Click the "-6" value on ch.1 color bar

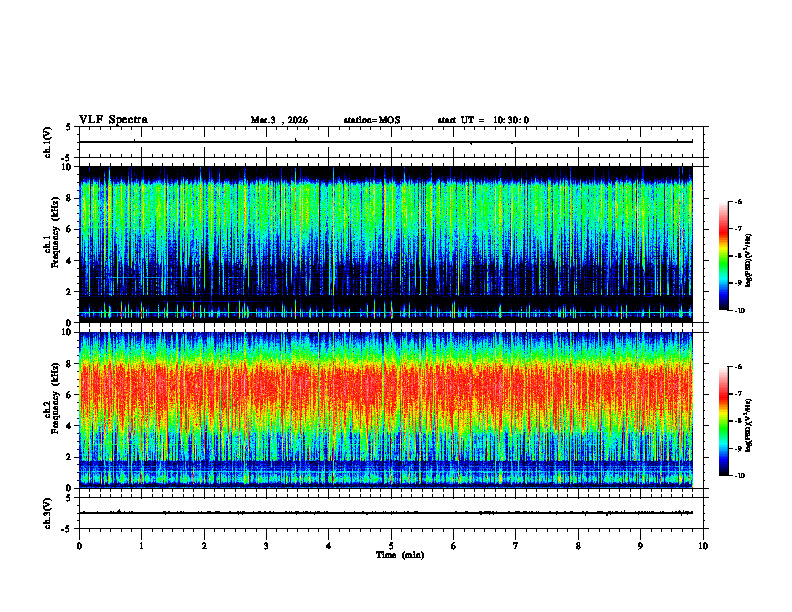click(x=738, y=201)
